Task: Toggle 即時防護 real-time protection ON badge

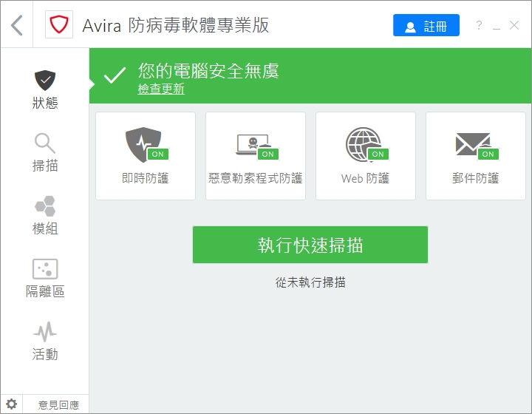Action: [x=157, y=154]
